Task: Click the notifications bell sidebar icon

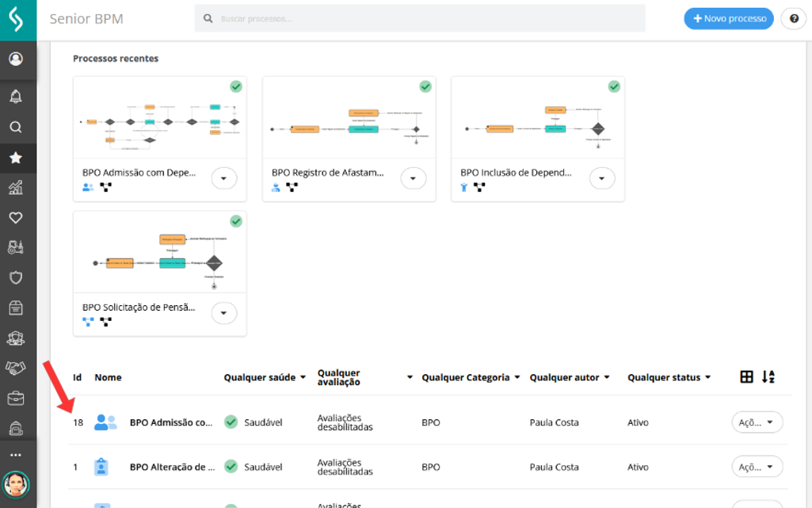Action: click(x=15, y=96)
